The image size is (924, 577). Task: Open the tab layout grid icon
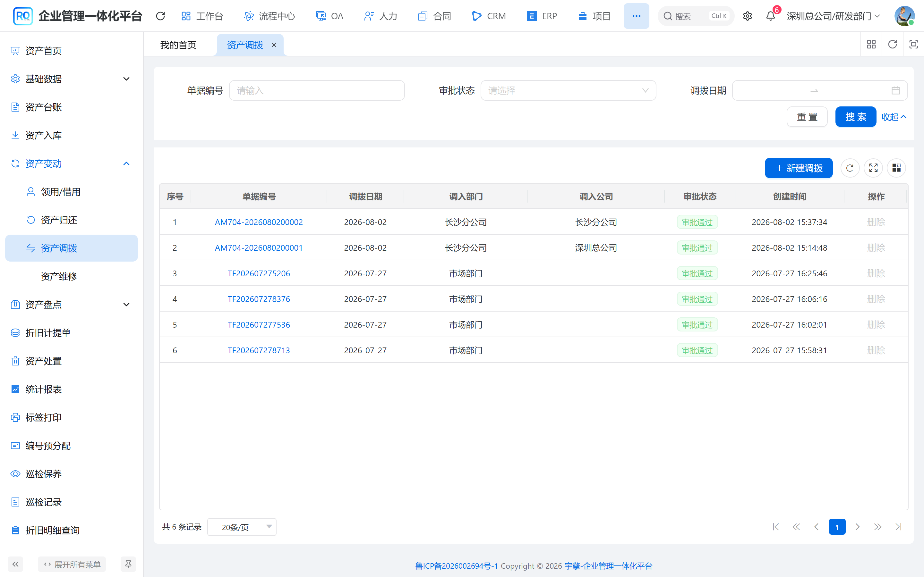tap(871, 45)
